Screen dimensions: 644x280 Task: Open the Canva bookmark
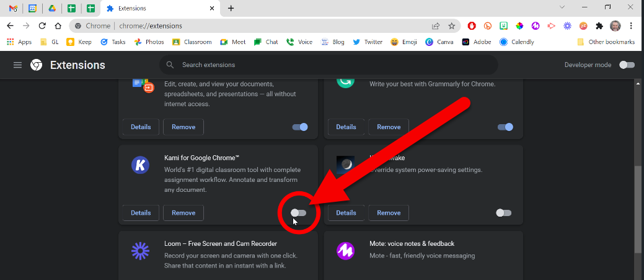pos(439,42)
